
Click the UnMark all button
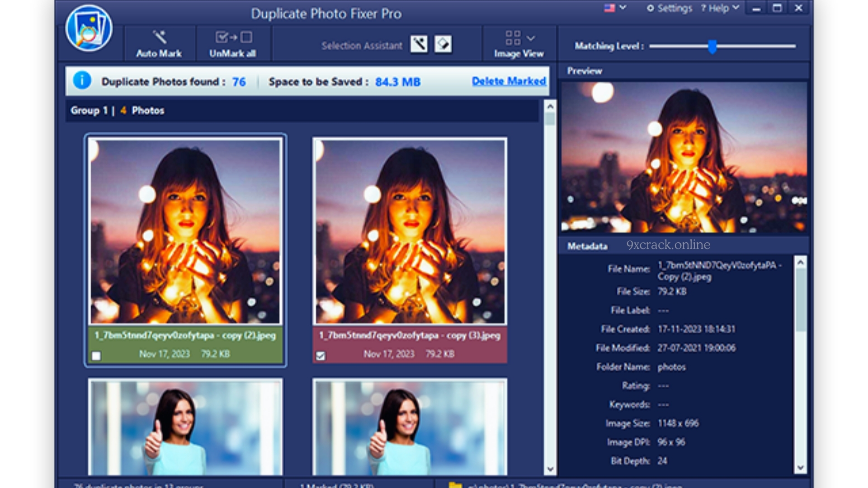[x=233, y=44]
